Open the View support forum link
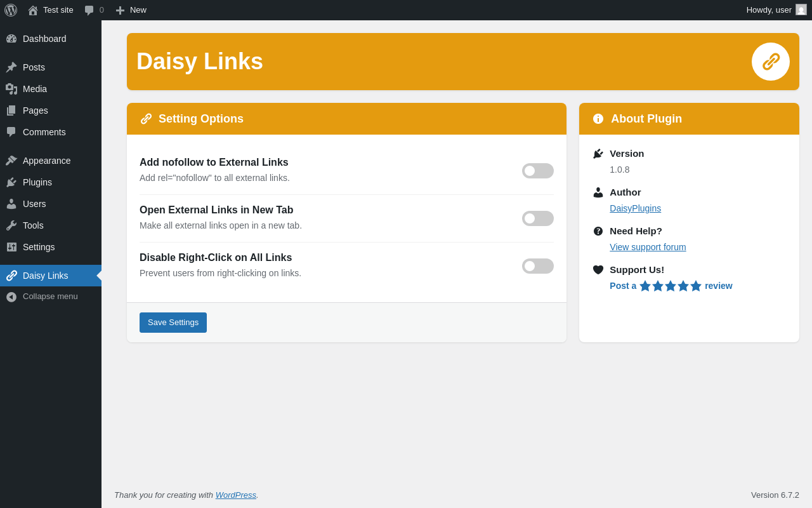The image size is (812, 508). coord(648,247)
